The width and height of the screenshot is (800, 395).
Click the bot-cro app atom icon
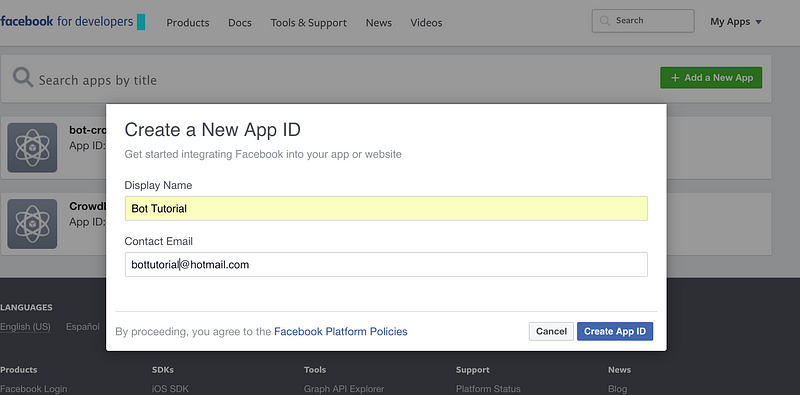click(x=32, y=147)
